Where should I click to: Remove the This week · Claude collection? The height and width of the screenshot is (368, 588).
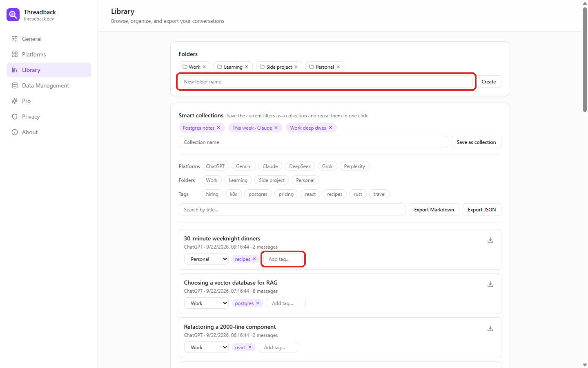[276, 128]
